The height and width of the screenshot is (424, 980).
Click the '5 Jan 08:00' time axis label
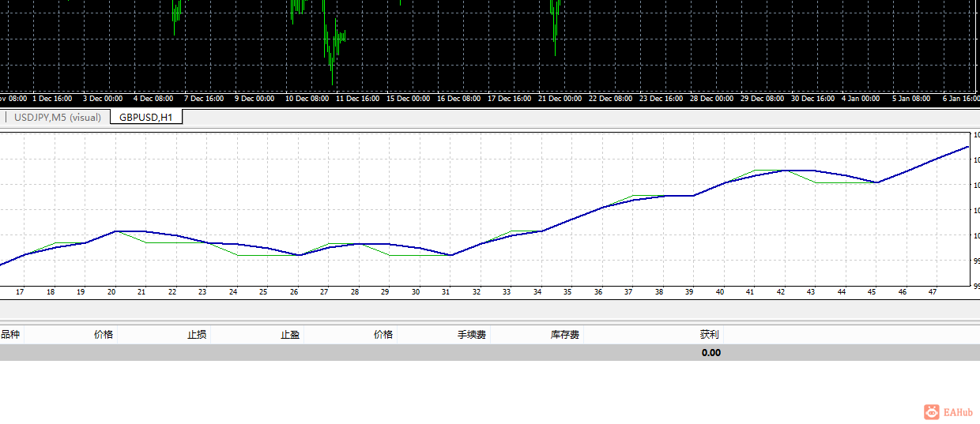(912, 99)
